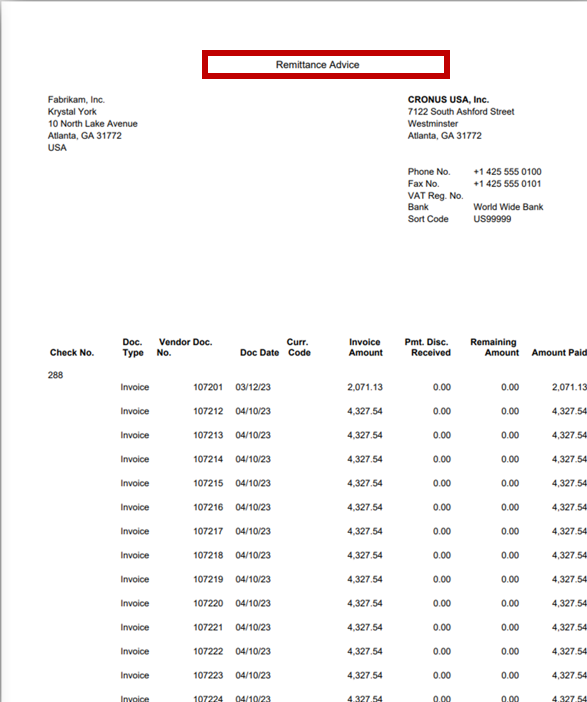
Task: Click the CRONUS USA, Inc. company name
Action: coord(448,100)
